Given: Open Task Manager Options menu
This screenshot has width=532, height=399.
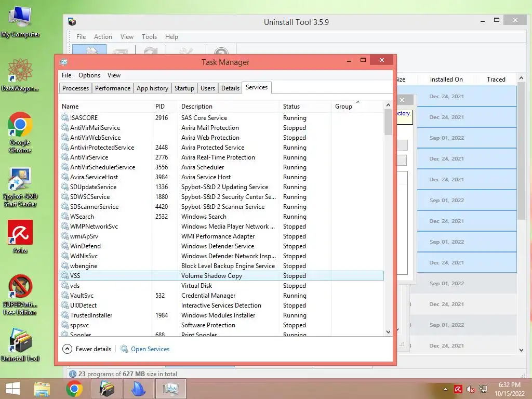Looking at the screenshot, I should [x=89, y=75].
